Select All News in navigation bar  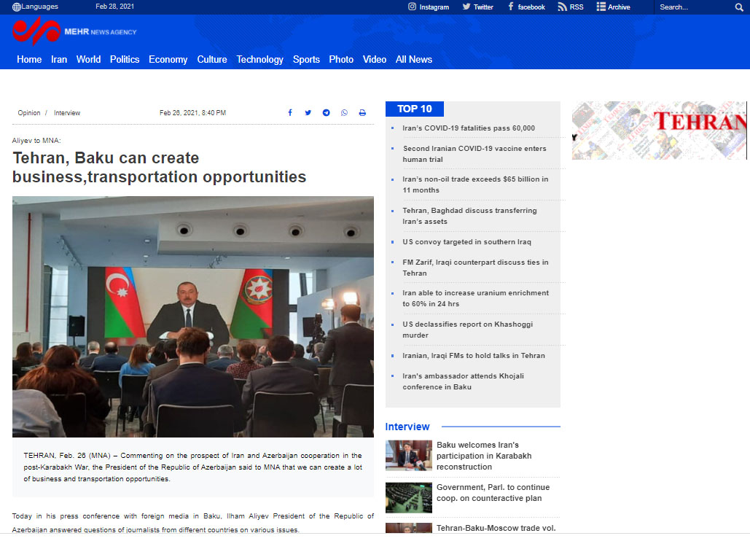point(413,60)
